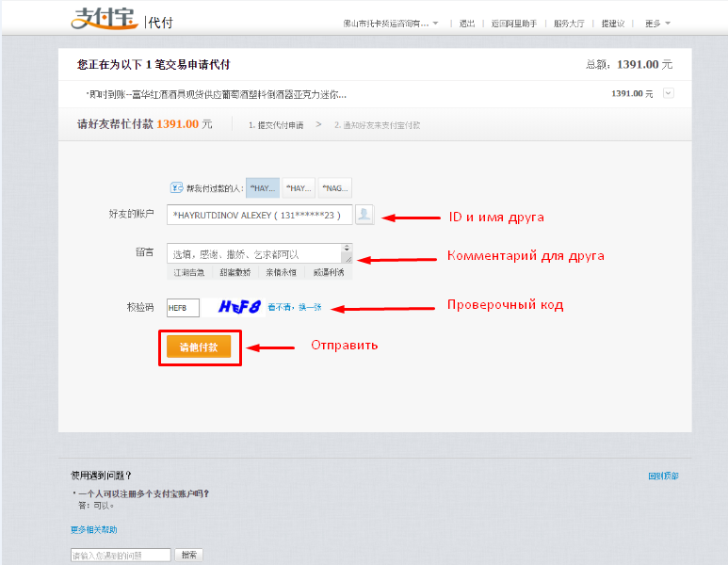
Task: Click the 提建议 link
Action: 613,24
